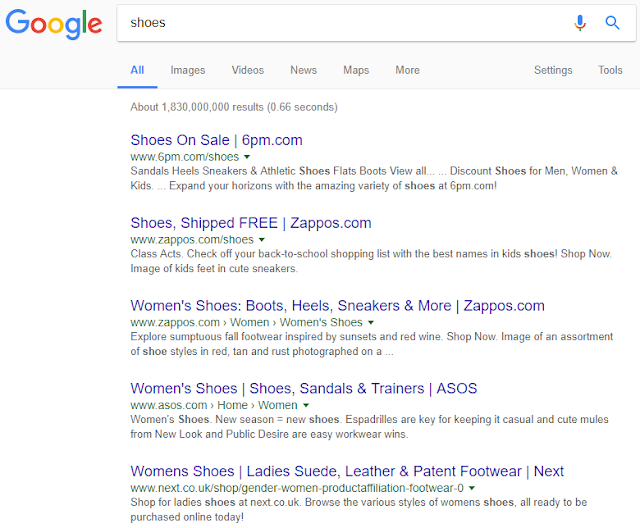Image resolution: width=640 pixels, height=528 pixels.
Task: Click snippet 'New season = new shoes'
Action: pos(369,427)
